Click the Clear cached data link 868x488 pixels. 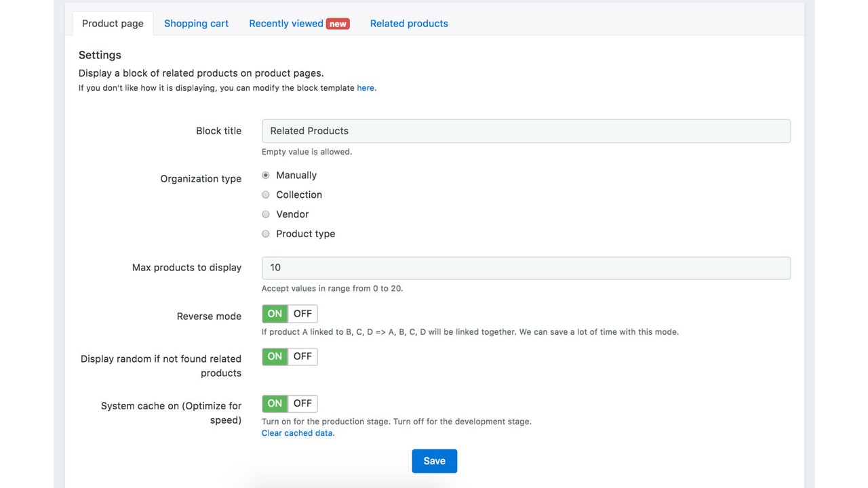[298, 433]
